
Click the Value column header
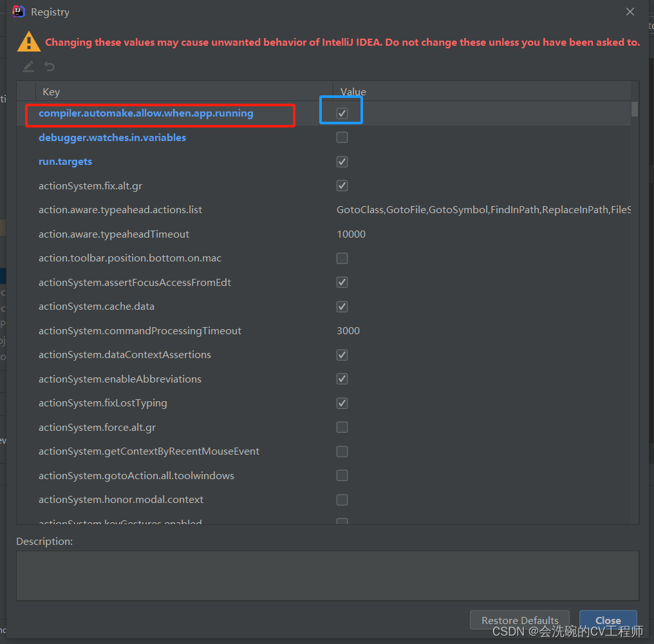click(353, 92)
